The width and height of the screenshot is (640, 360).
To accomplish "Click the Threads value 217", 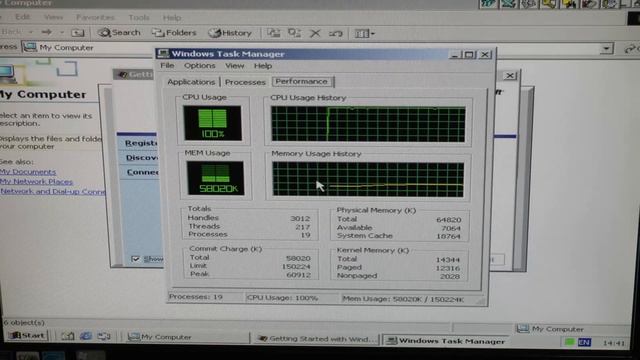I will click(302, 227).
